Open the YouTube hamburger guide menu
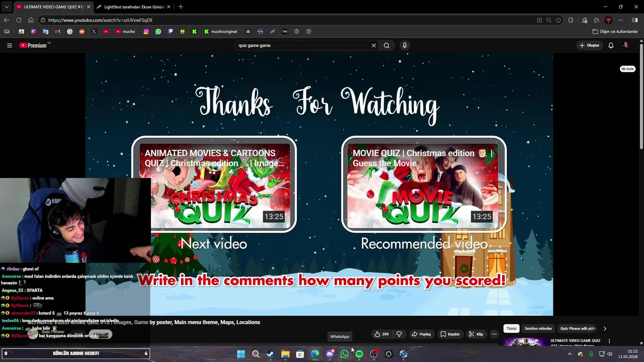 point(9,45)
